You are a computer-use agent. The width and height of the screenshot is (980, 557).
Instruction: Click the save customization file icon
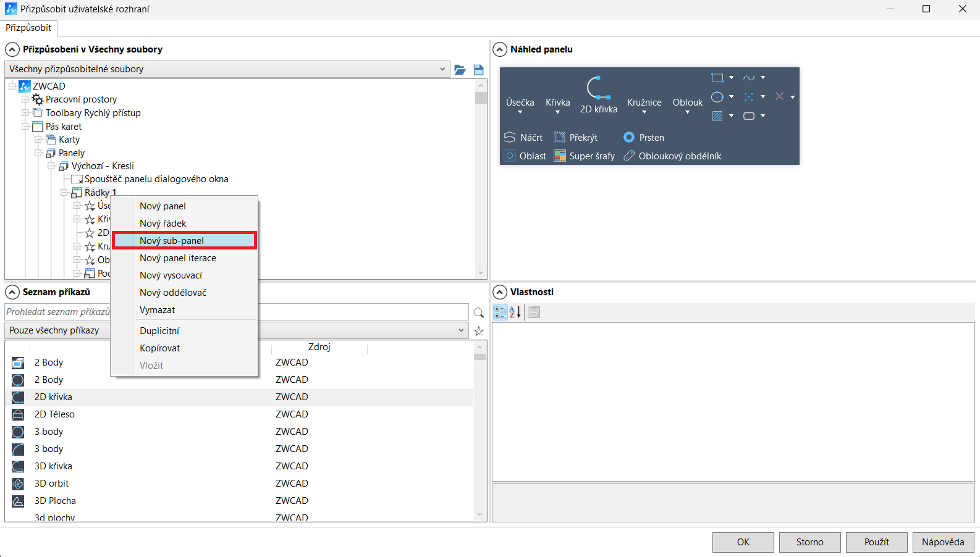tap(478, 70)
